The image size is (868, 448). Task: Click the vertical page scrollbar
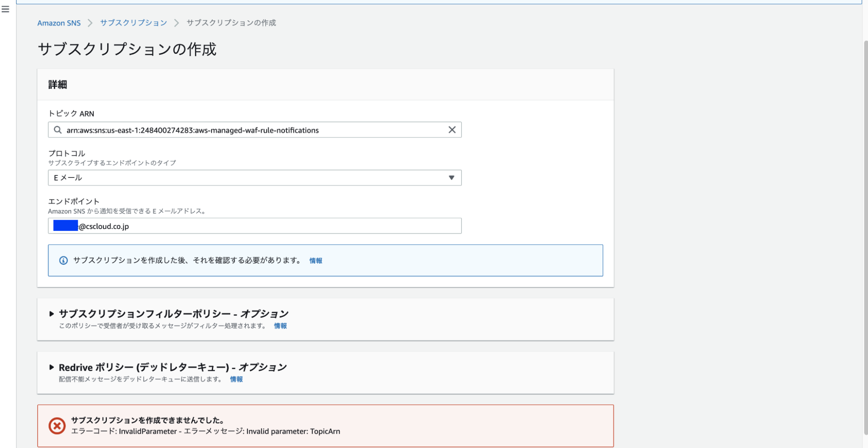coord(865,237)
